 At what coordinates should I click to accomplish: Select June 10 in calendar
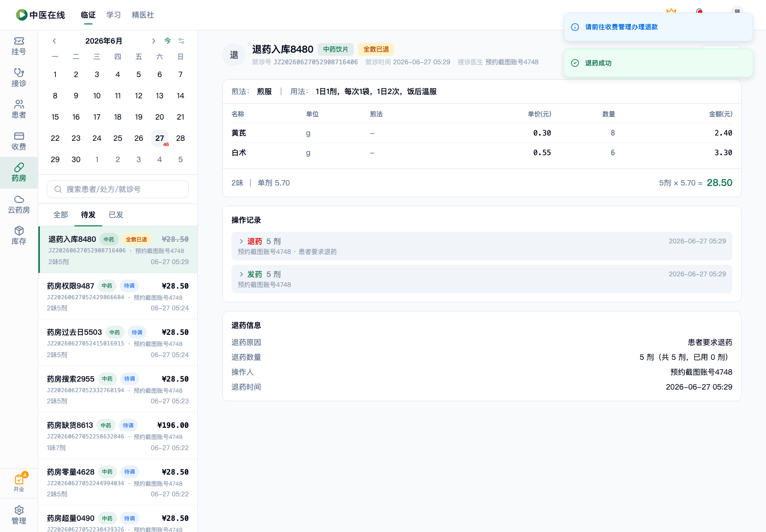click(x=97, y=96)
